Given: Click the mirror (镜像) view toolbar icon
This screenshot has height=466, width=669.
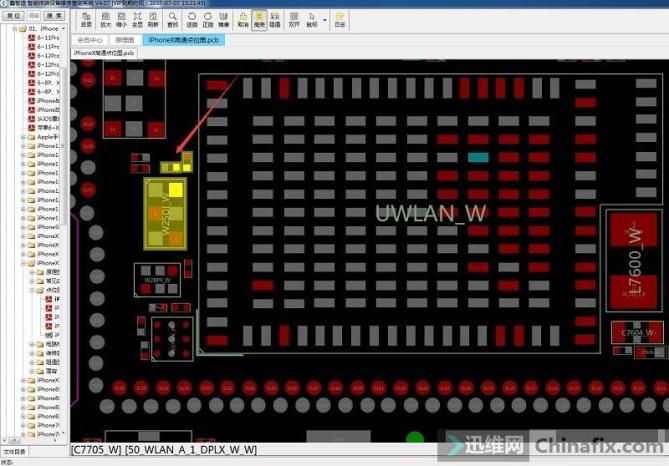Looking at the screenshot, I should 225,18.
